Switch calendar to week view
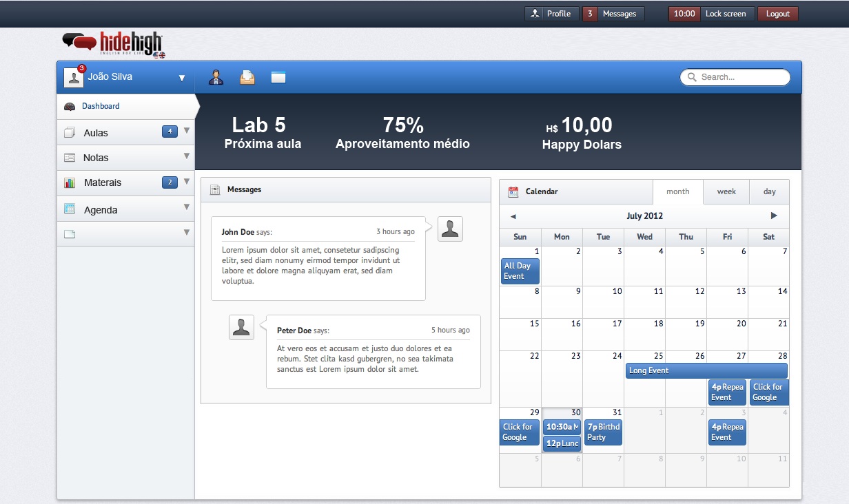Viewport: 849px width, 504px height. [726, 191]
